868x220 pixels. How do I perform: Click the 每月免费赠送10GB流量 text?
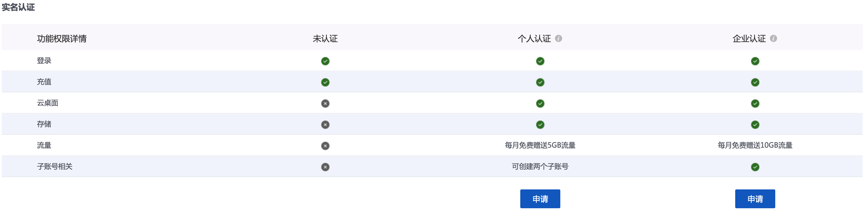755,145
